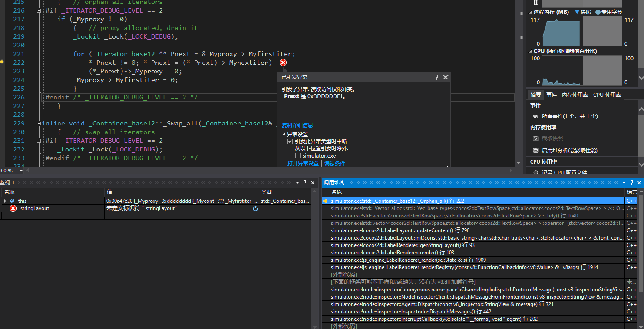Click the 编辑条件 edit conditions link

tap(335, 164)
